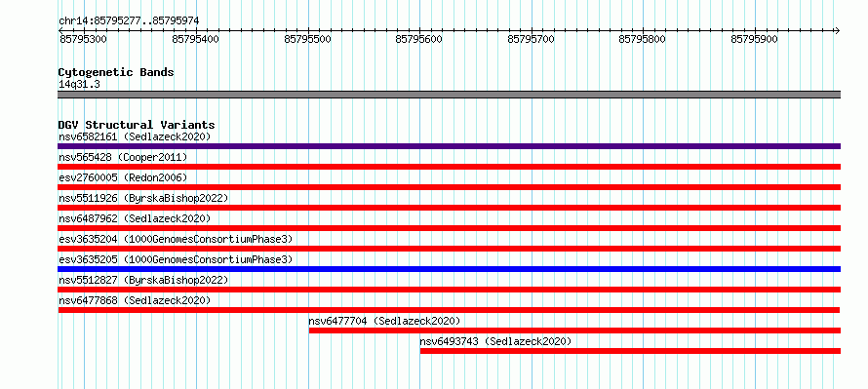Click the red nsv6493743 variant bar

pos(630,351)
